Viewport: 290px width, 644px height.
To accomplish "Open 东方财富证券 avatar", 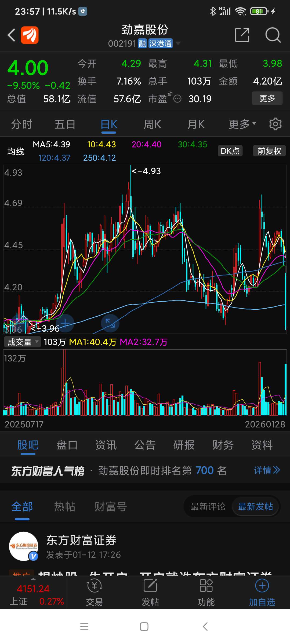I will click(24, 546).
